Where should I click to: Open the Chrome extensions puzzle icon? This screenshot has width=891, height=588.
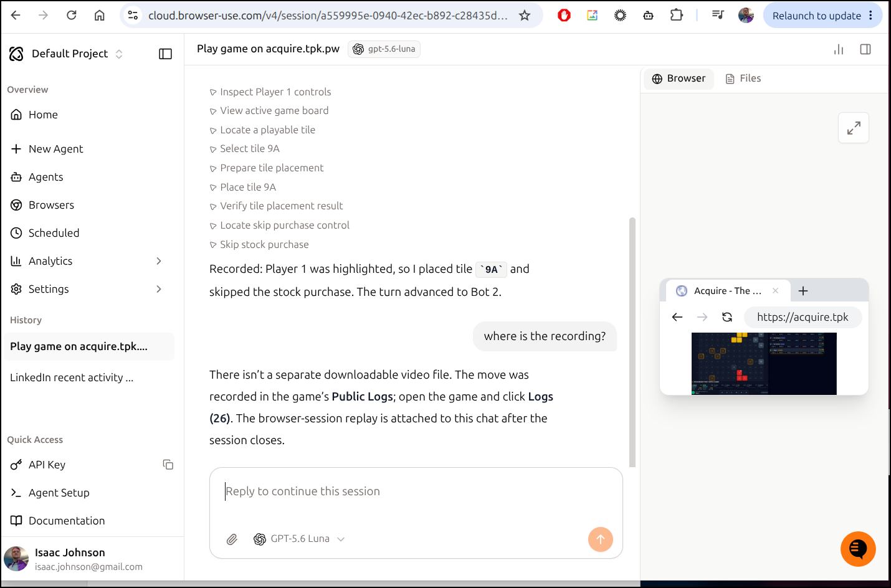click(x=677, y=16)
